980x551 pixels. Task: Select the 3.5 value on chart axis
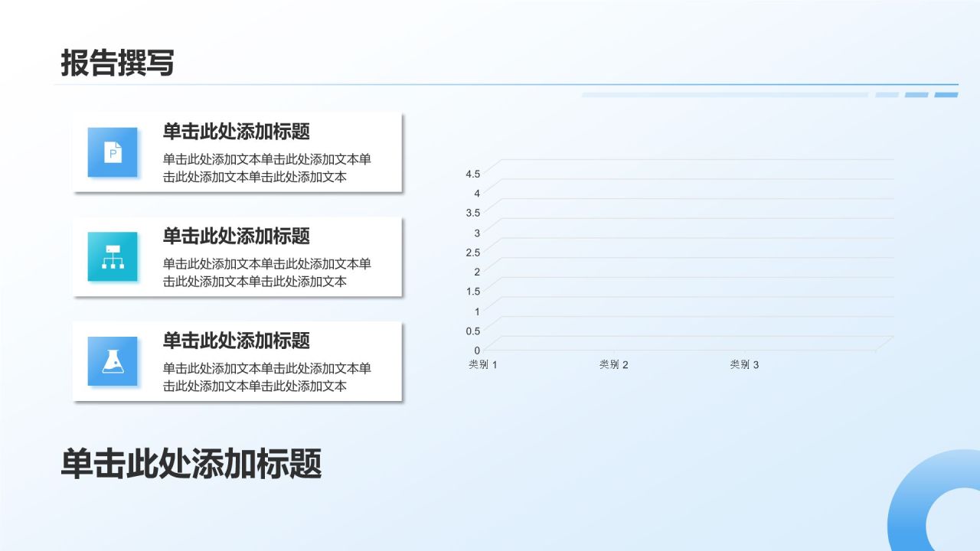tap(472, 213)
